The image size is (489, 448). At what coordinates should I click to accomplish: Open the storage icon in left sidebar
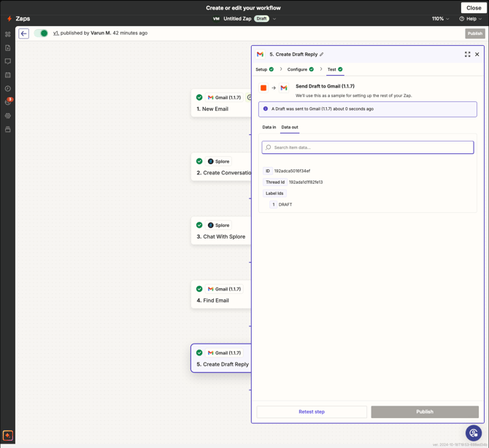tap(8, 129)
